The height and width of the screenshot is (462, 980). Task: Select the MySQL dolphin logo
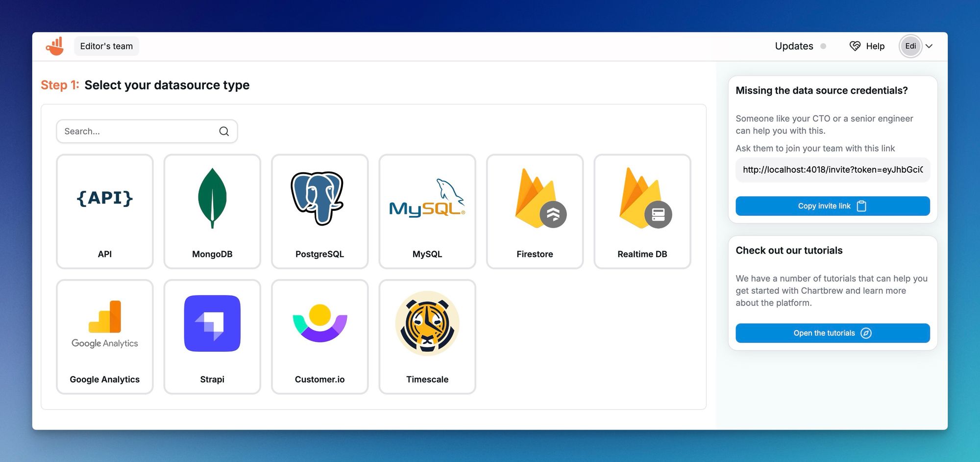[x=427, y=200]
